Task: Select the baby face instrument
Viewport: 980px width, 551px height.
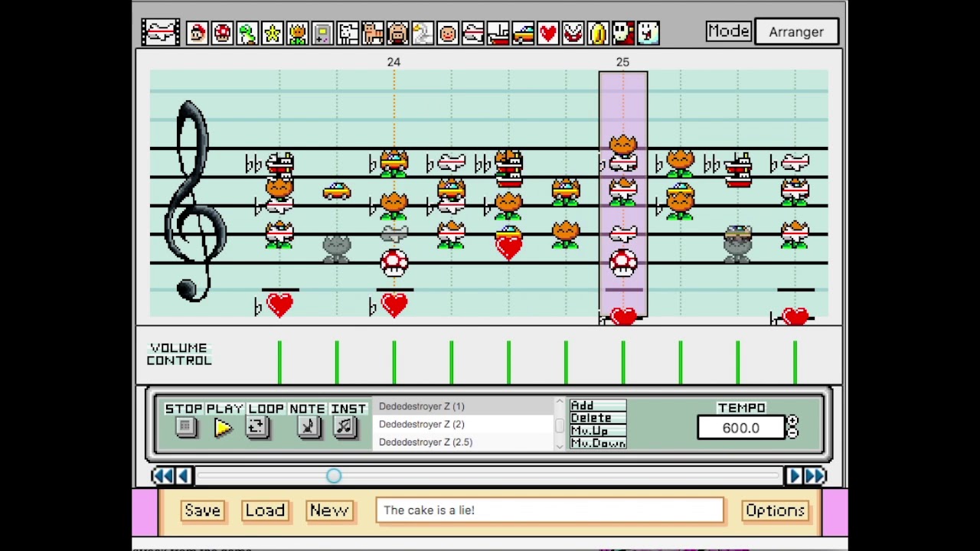Action: (x=448, y=33)
